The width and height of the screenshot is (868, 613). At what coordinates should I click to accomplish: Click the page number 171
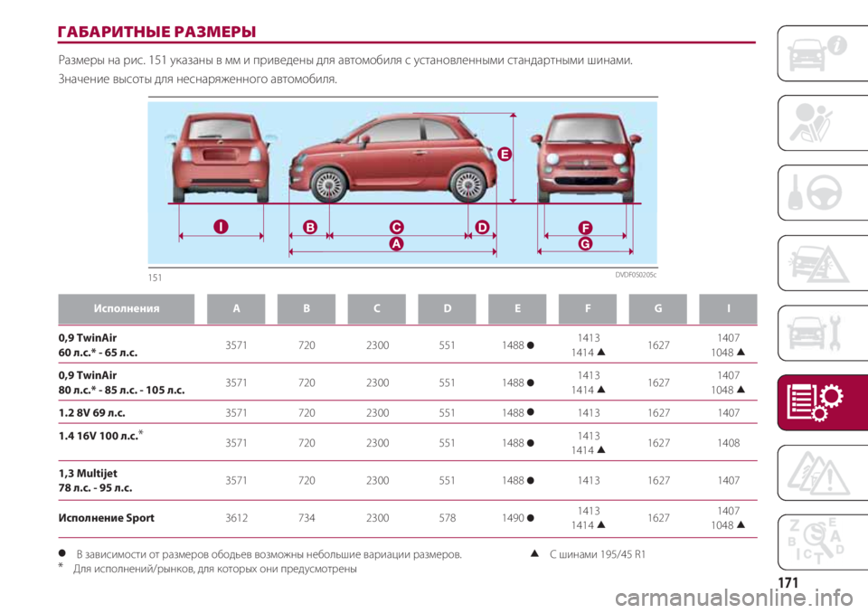pos(788,582)
